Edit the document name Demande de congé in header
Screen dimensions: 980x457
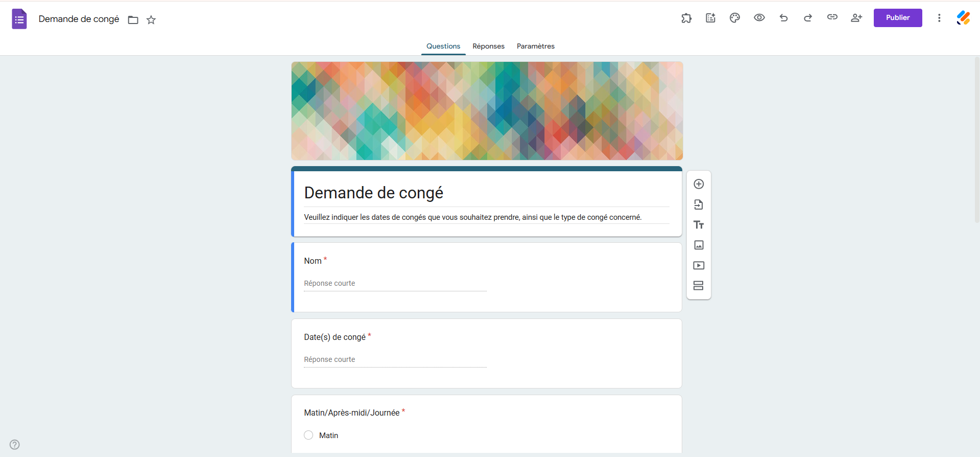[79, 19]
